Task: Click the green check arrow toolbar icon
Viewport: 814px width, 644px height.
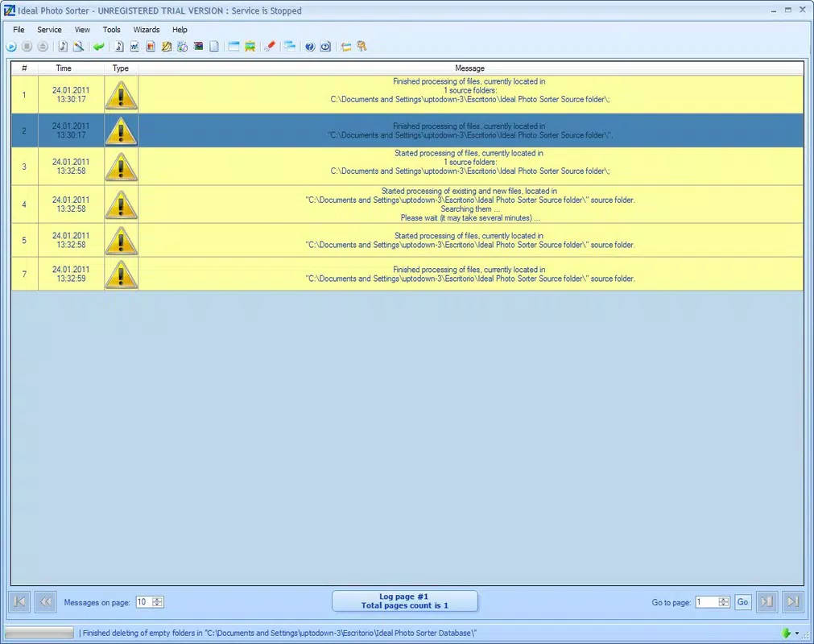Action: 99,47
